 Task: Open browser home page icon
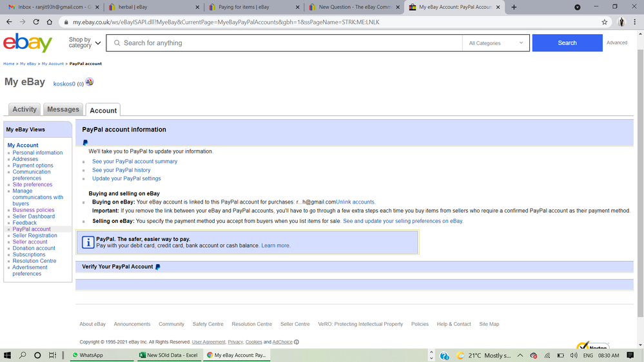tap(49, 22)
